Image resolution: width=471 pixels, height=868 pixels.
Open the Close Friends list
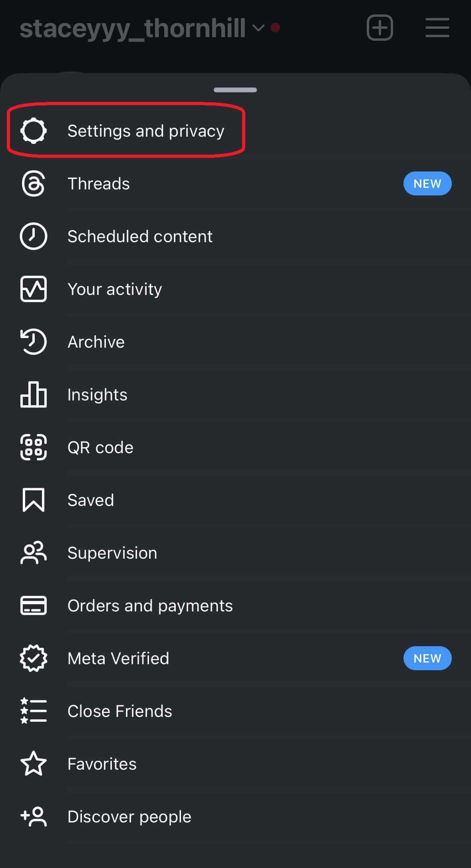[119, 711]
